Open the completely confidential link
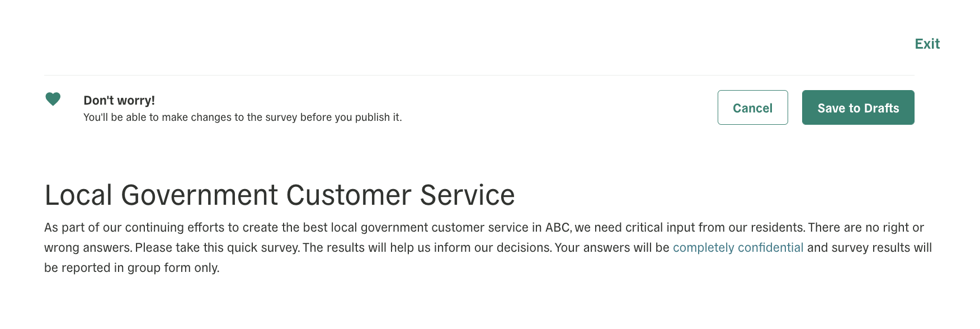Screen dimensions: 980x329 click(x=738, y=247)
